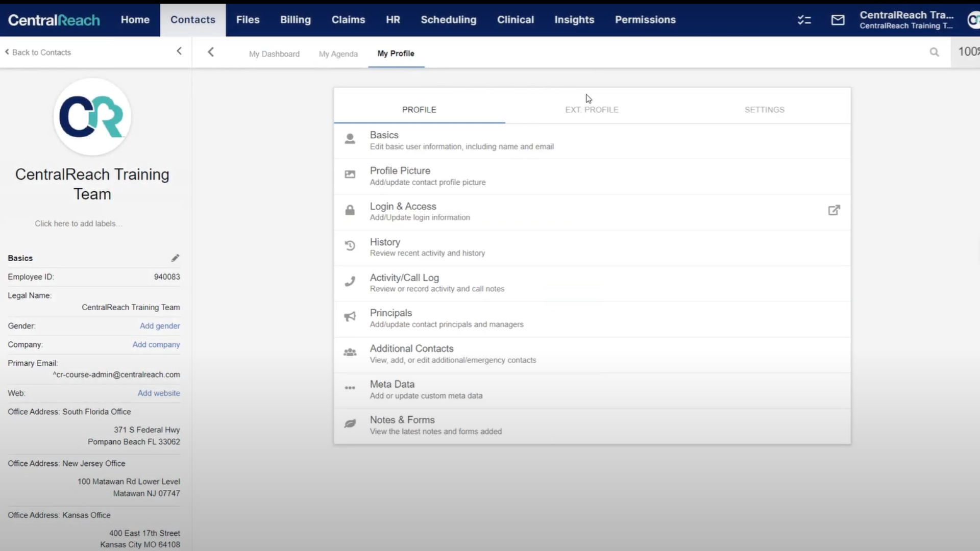Click the leaf icon for Notes & Forms

tap(350, 424)
